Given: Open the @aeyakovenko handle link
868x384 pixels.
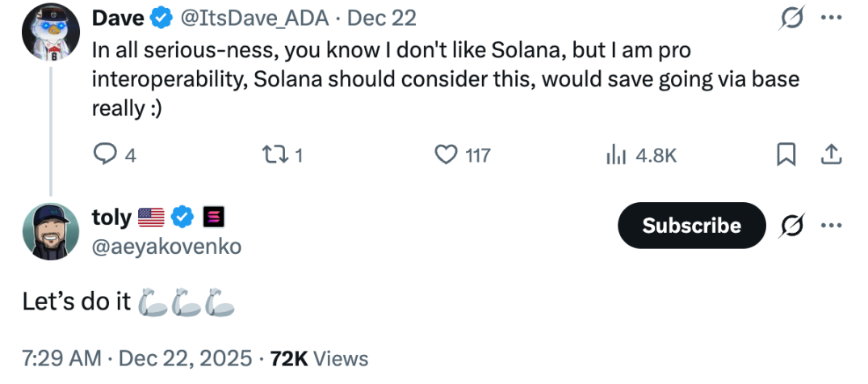Looking at the screenshot, I should pyautogui.click(x=167, y=247).
